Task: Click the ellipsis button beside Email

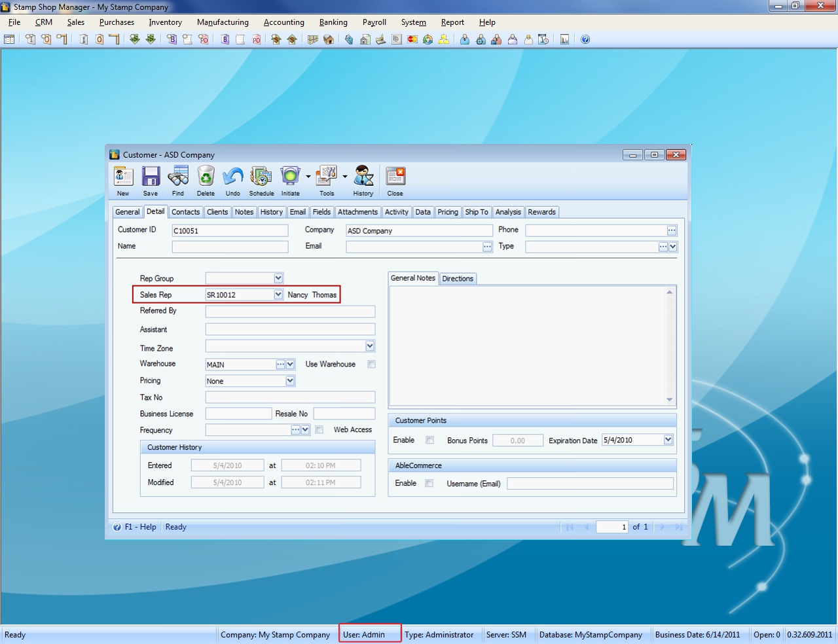Action: (487, 247)
